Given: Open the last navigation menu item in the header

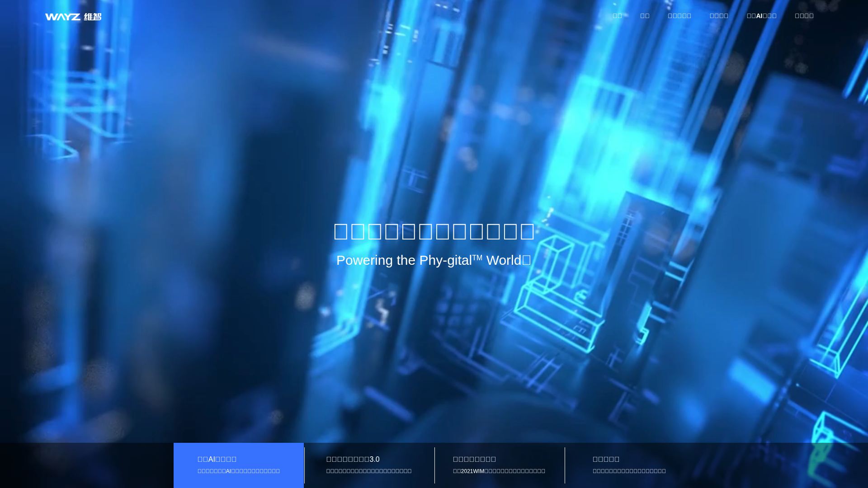Looking at the screenshot, I should click(x=804, y=16).
